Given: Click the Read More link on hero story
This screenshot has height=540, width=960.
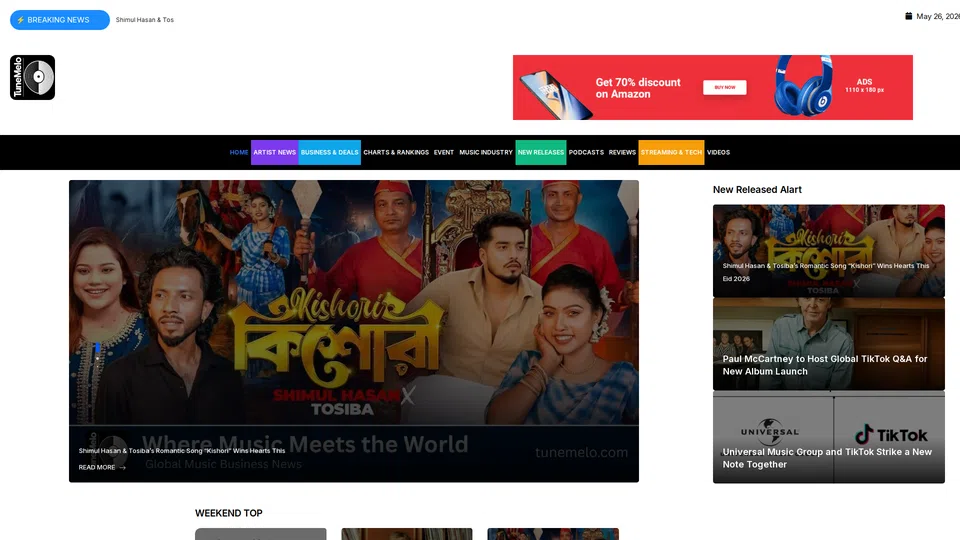Looking at the screenshot, I should (x=102, y=467).
